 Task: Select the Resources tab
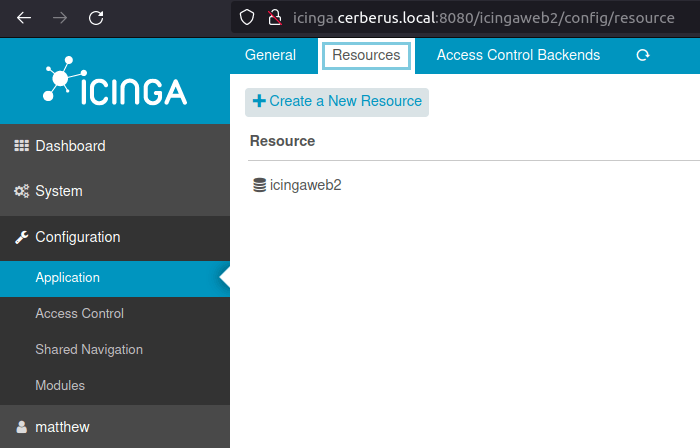[x=366, y=55]
